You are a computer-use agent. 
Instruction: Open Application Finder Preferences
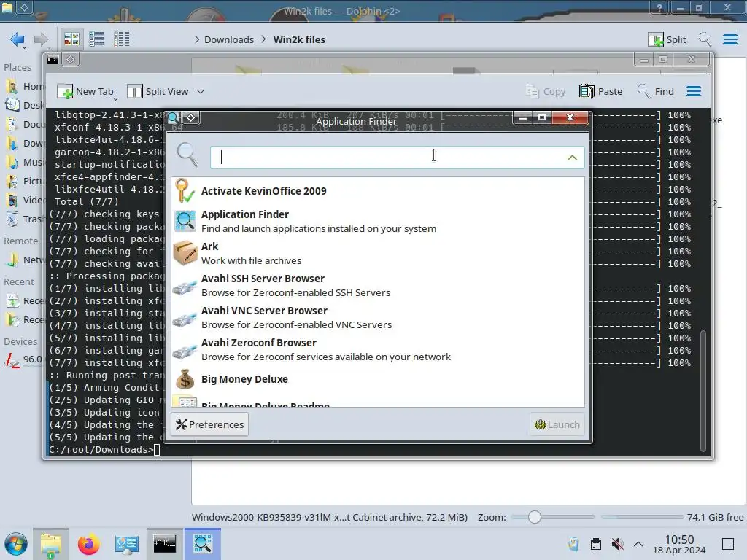(x=209, y=424)
